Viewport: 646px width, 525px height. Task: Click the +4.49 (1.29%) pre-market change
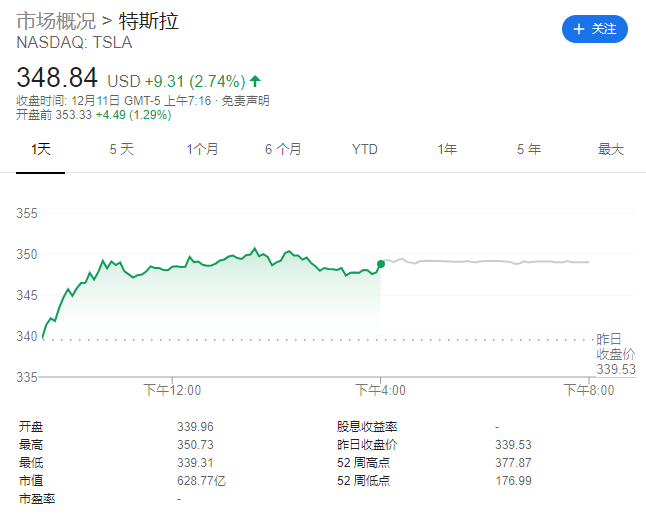[x=133, y=115]
